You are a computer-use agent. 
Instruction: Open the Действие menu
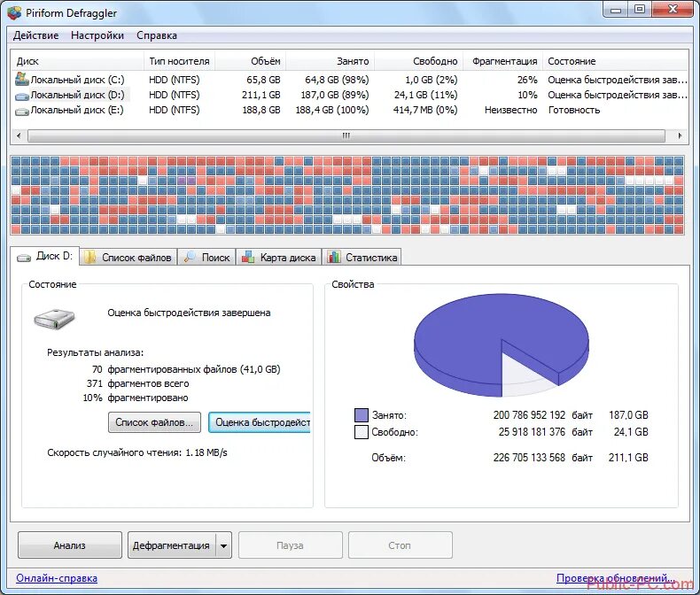click(x=35, y=35)
